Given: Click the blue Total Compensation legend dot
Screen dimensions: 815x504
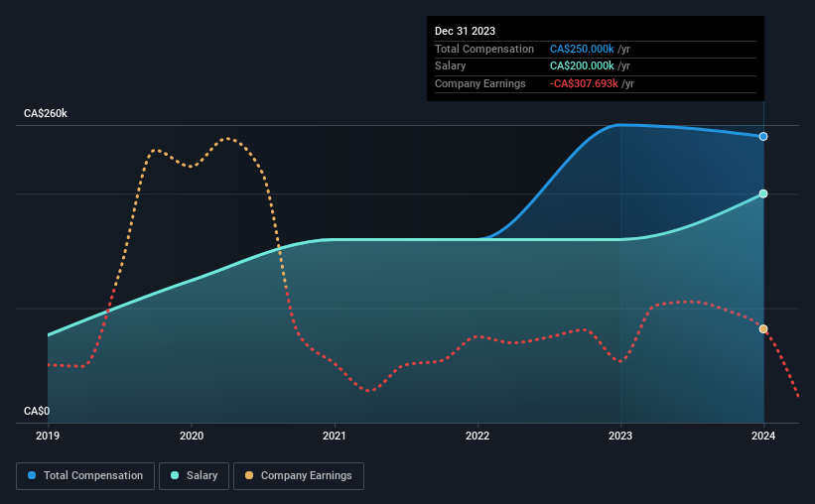Looking at the screenshot, I should (x=32, y=475).
